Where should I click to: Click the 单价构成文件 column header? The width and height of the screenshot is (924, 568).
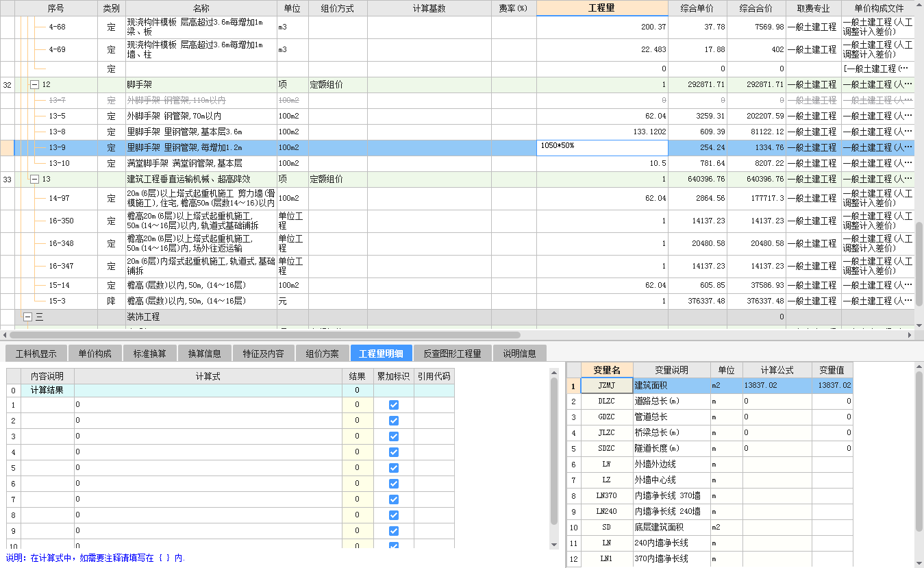pyautogui.click(x=879, y=8)
